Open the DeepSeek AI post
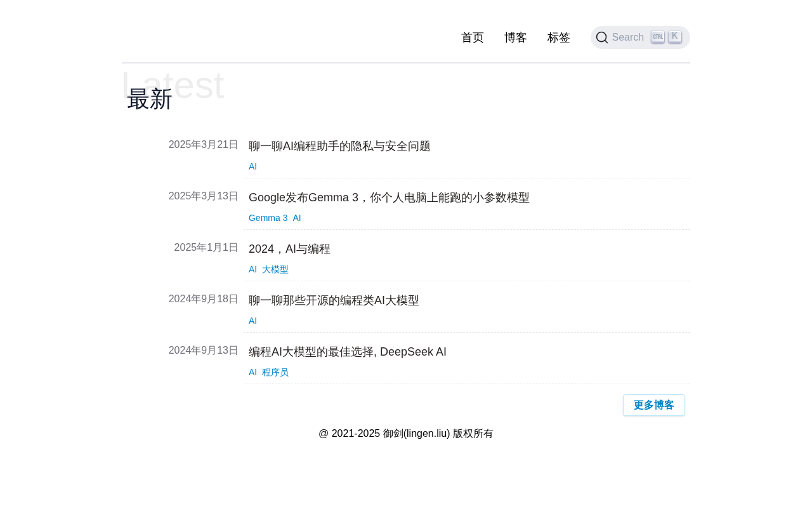The height and width of the screenshot is (508, 812). [x=348, y=352]
